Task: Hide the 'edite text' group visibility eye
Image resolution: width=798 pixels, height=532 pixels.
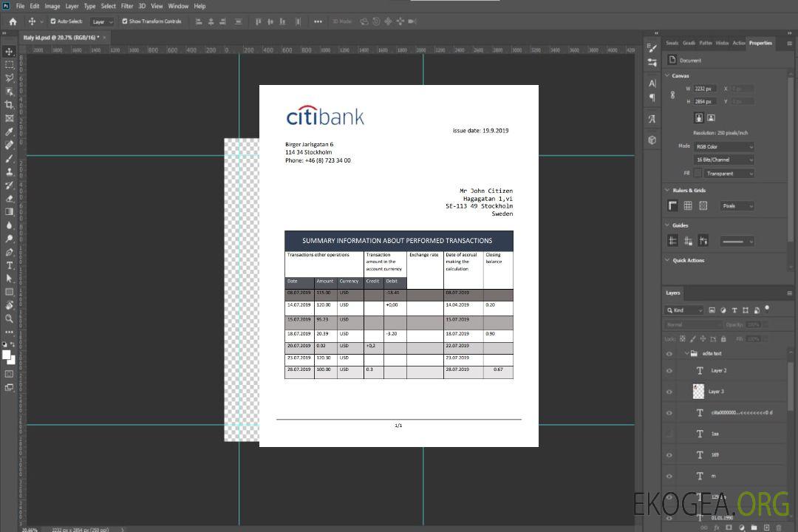Action: 669,354
